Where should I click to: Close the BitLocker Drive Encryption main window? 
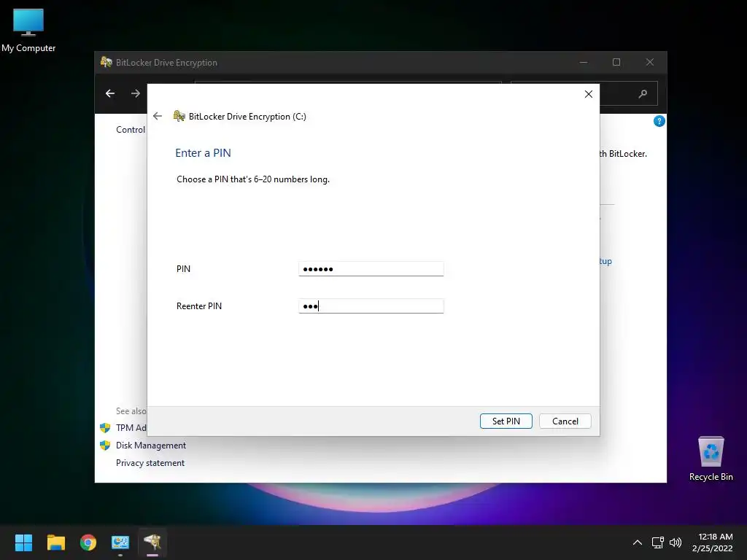(650, 63)
